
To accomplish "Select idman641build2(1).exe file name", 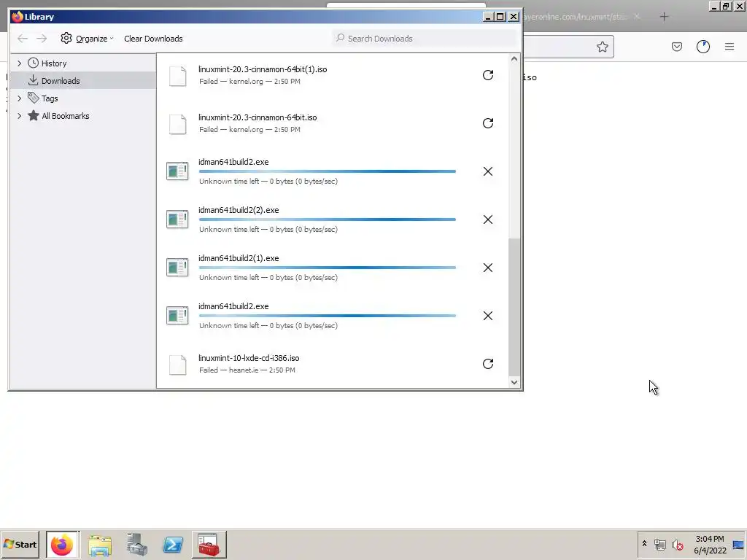I will click(239, 258).
